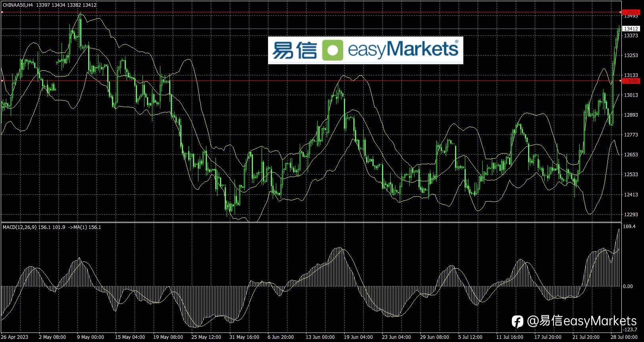Click the 12413 price axis value

(x=631, y=195)
